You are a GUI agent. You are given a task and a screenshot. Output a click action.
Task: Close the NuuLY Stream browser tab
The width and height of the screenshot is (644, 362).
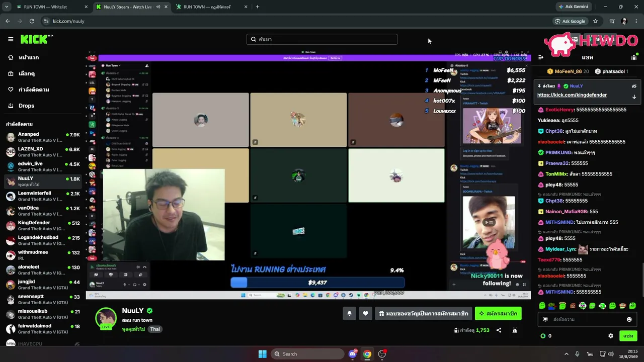point(166,7)
